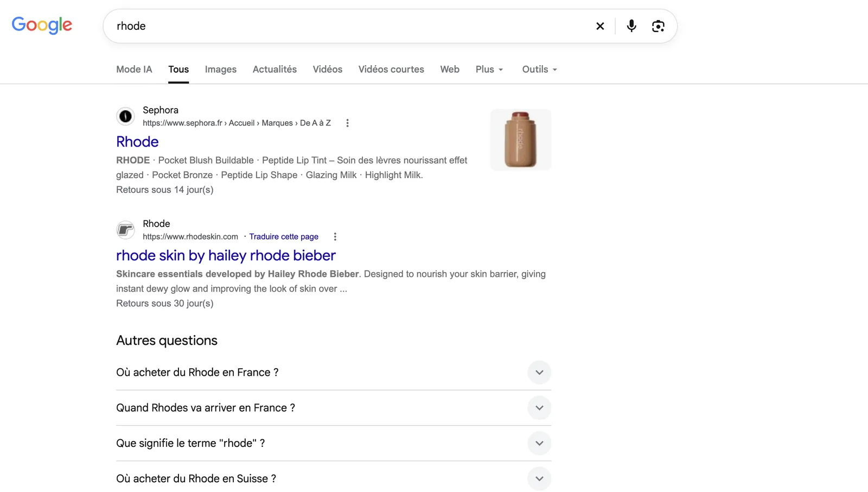Click the Autres questions heading

coord(167,340)
